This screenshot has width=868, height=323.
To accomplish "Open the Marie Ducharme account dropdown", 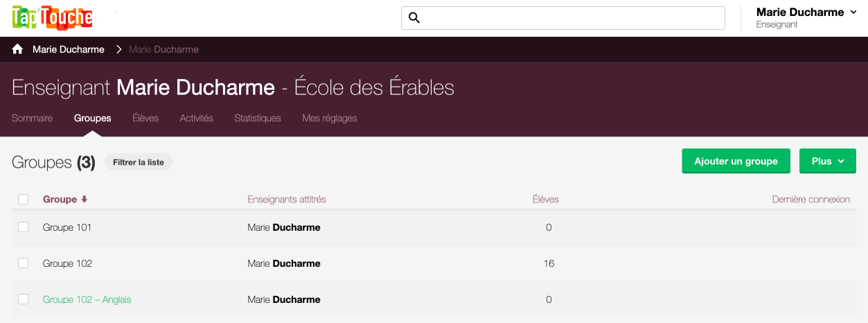I will pos(806,18).
